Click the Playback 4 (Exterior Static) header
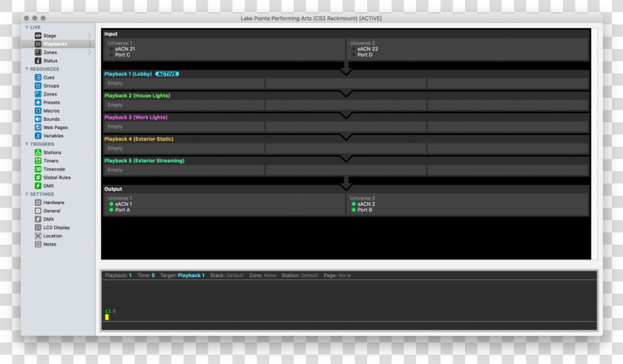Screen dimensions: 623x364 pos(139,139)
